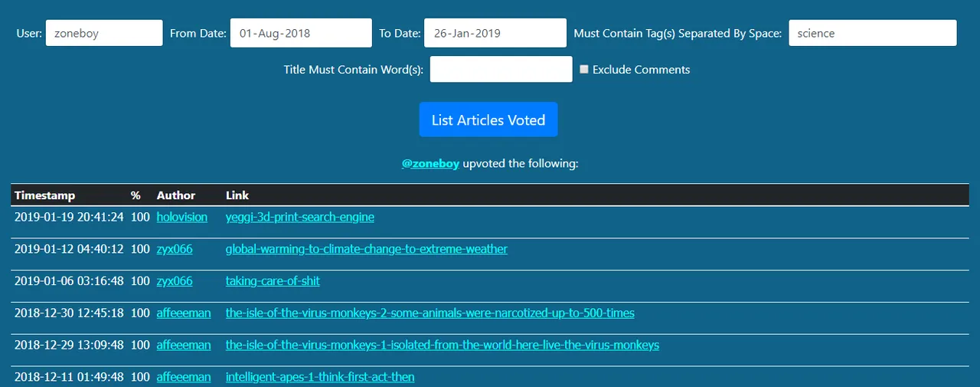Open the @zoneboy profile link
The image size is (980, 387).
coord(430,163)
